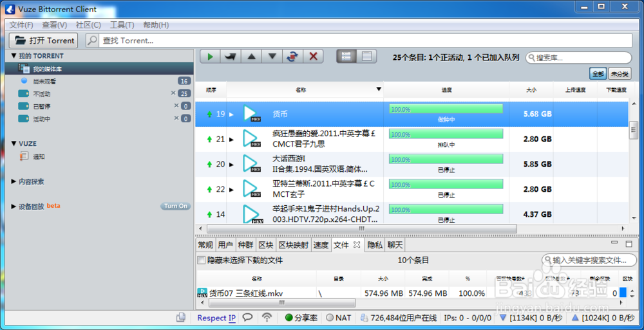The image size is (644, 330).
Task: Click the curved arrow icon beside the start button
Action: pyautogui.click(x=231, y=57)
